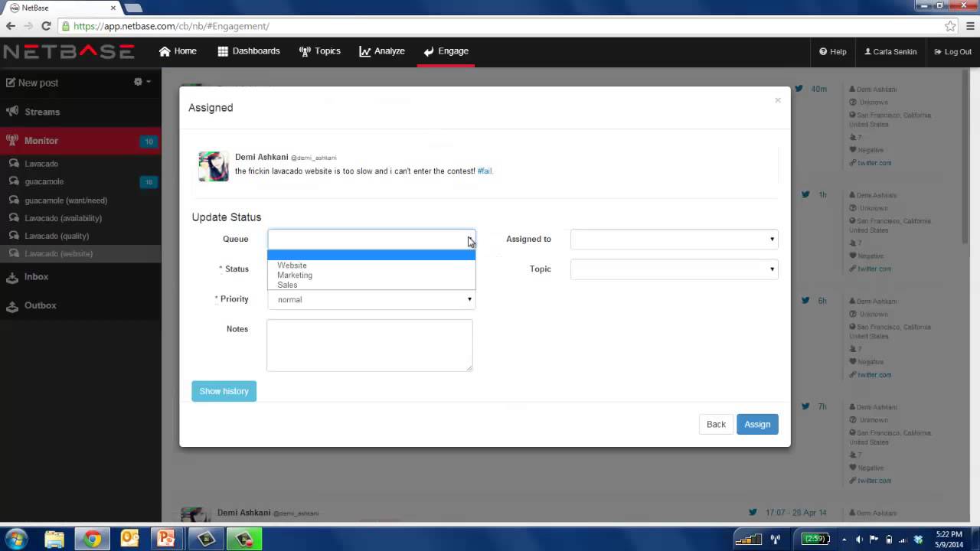Click the Monitor count badge
The width and height of the screenshot is (980, 551).
pyautogui.click(x=149, y=142)
